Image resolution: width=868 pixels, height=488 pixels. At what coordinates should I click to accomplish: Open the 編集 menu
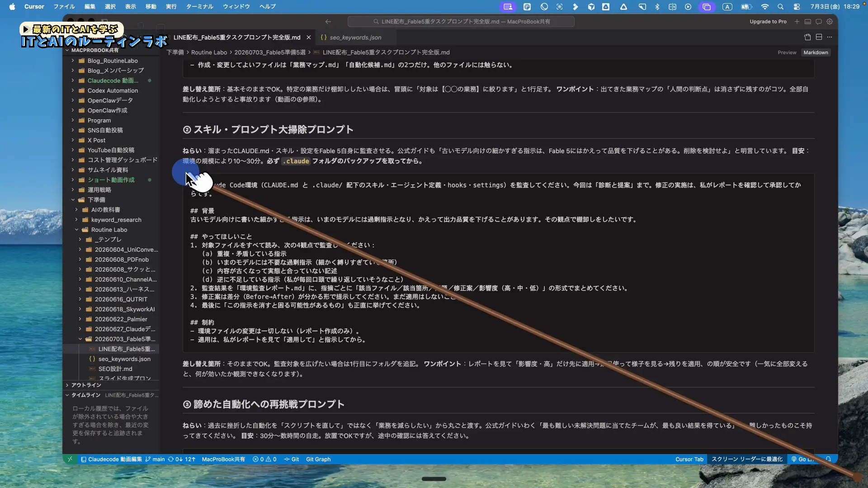coord(90,6)
